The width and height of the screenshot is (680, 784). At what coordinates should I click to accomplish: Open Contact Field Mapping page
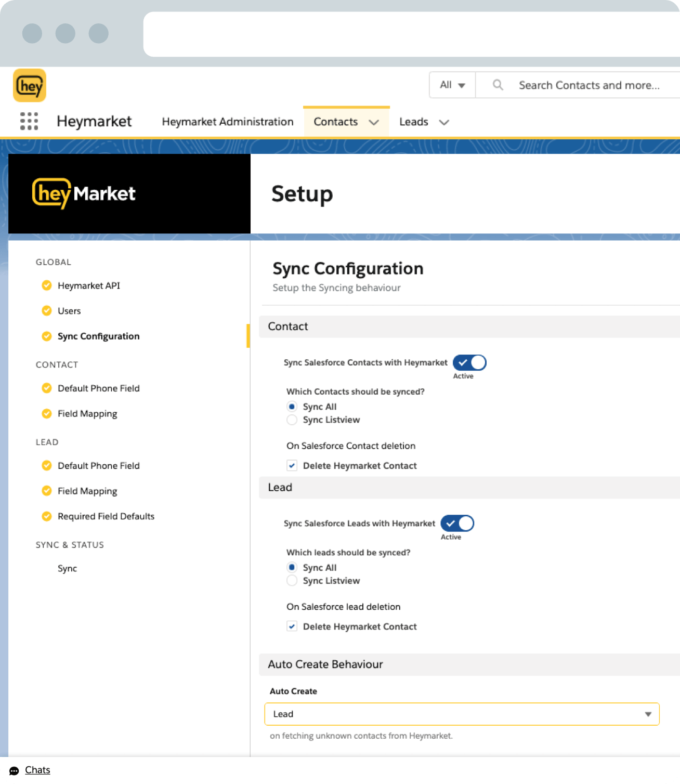87,414
